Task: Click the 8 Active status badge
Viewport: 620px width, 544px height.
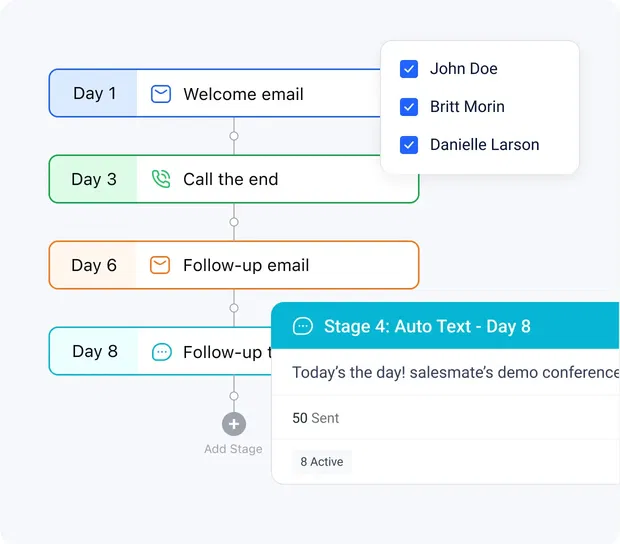Action: [x=322, y=462]
